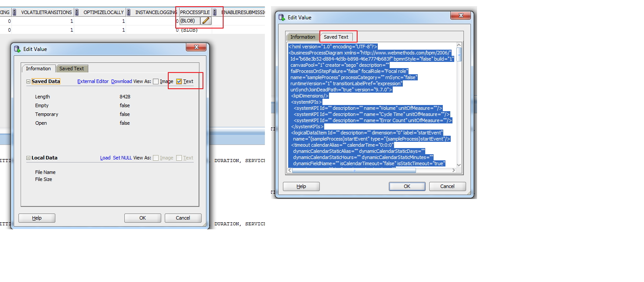This screenshot has width=644, height=282.
Task: Close the right Edit Value dialog
Action: [x=460, y=15]
